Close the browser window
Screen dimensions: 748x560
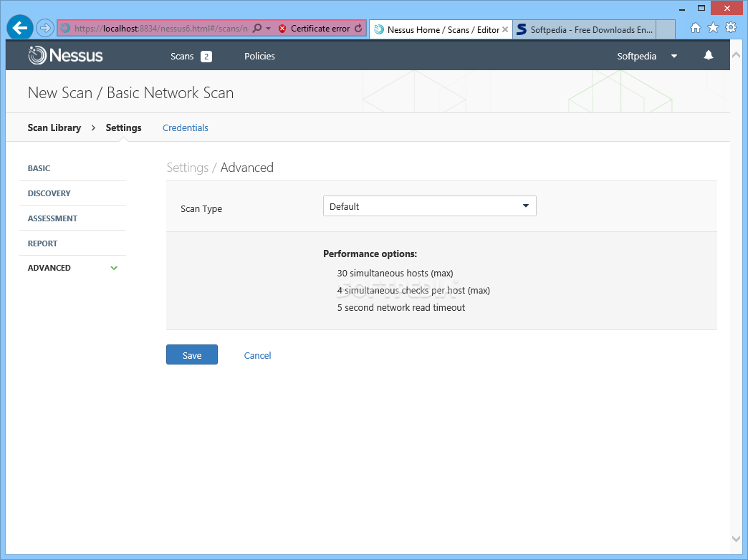pyautogui.click(x=727, y=8)
